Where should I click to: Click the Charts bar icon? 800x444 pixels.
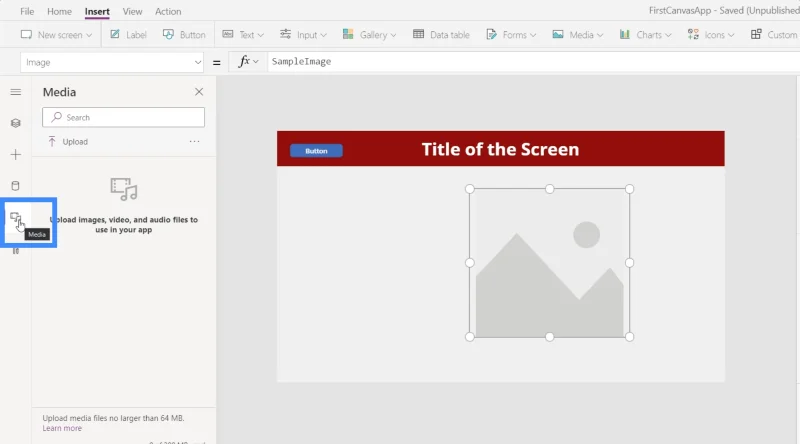tap(624, 34)
